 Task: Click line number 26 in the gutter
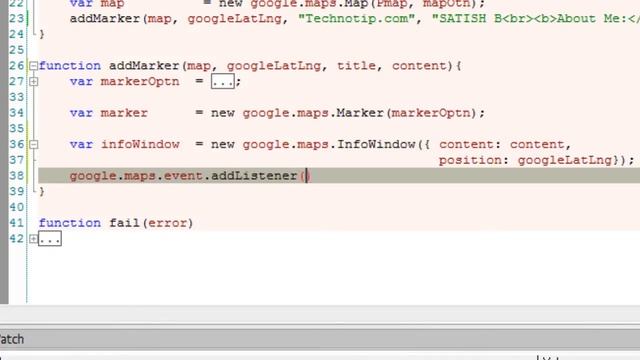pyautogui.click(x=17, y=66)
